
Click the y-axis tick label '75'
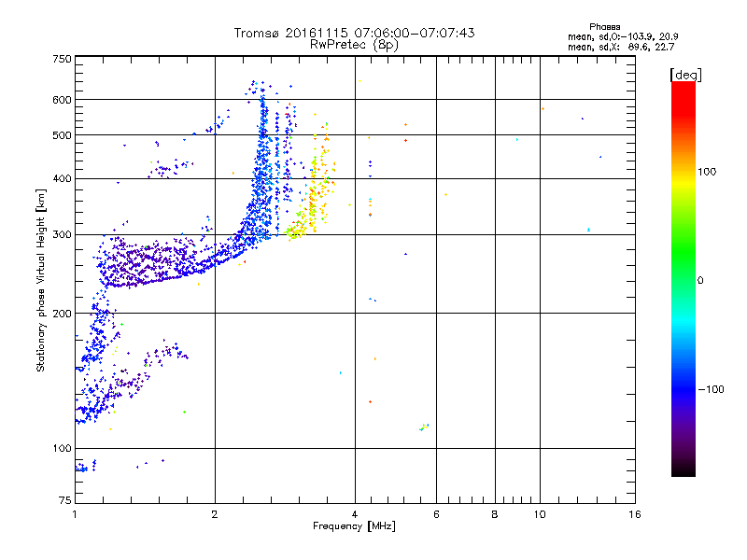[x=65, y=500]
